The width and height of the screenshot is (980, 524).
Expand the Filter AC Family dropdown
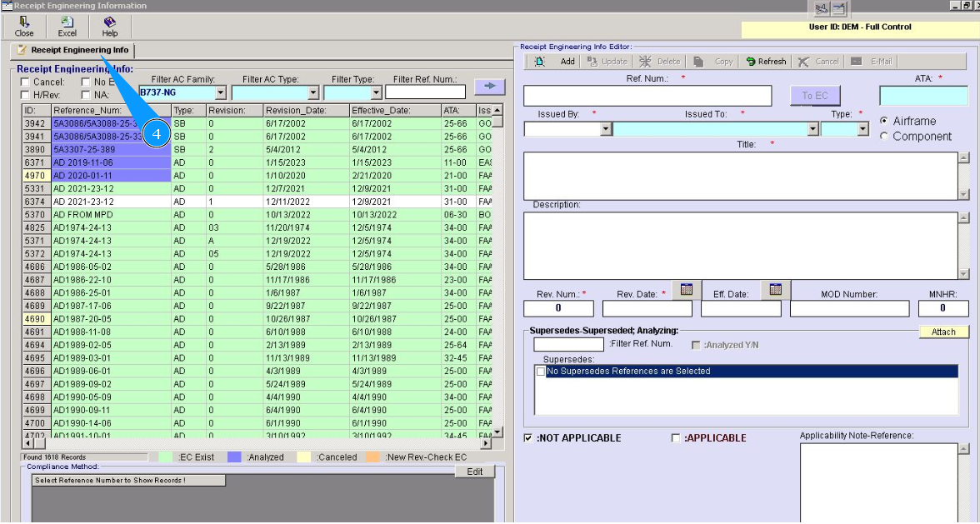tap(221, 93)
